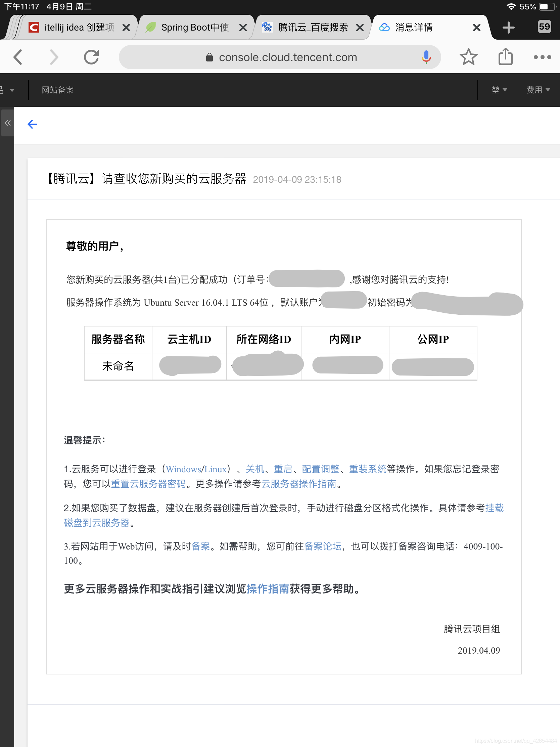Follow the 关机 link
560x747 pixels.
[x=255, y=469]
